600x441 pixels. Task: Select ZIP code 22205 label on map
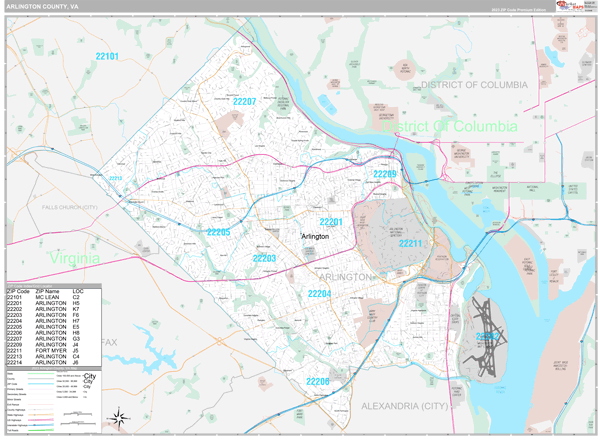click(218, 232)
